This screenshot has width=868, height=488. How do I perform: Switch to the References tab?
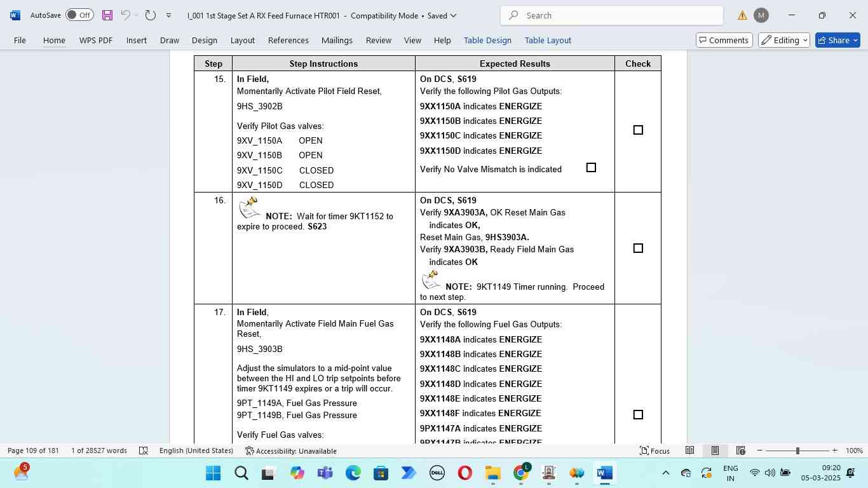coord(288,40)
